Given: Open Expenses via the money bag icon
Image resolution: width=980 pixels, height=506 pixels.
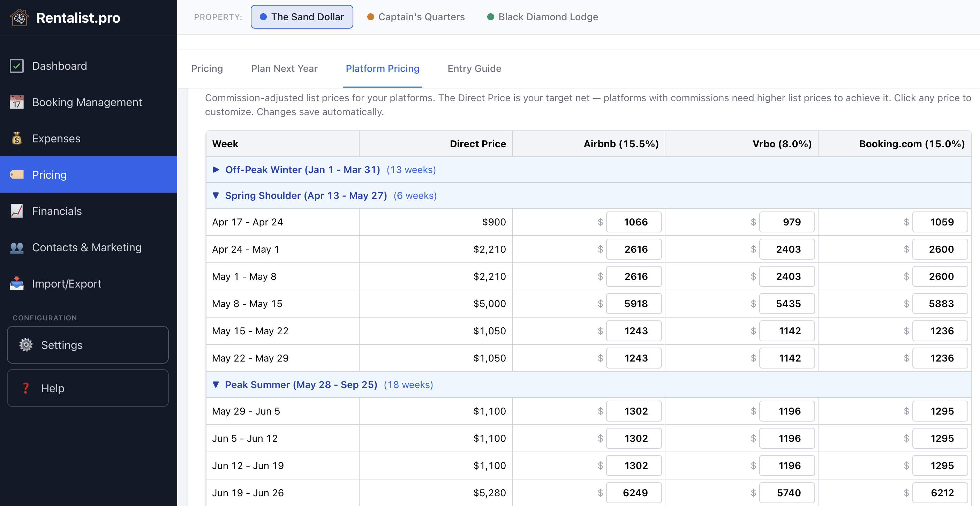Looking at the screenshot, I should tap(17, 138).
